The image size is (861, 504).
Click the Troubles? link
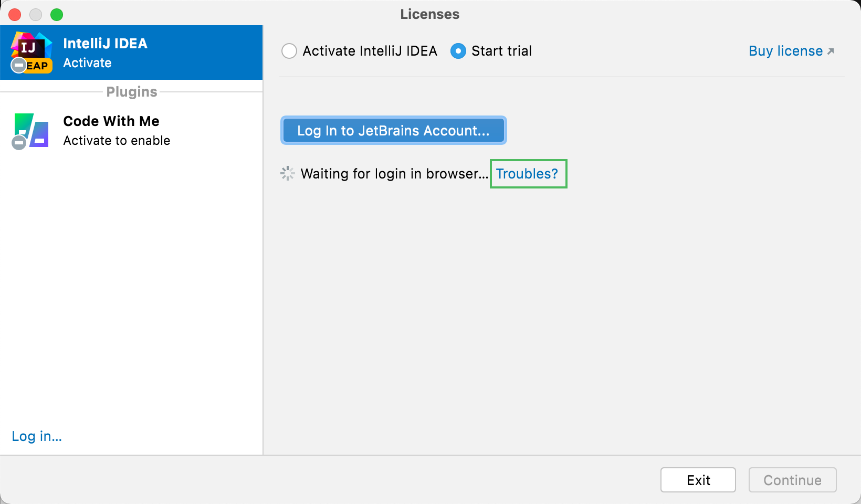tap(528, 173)
